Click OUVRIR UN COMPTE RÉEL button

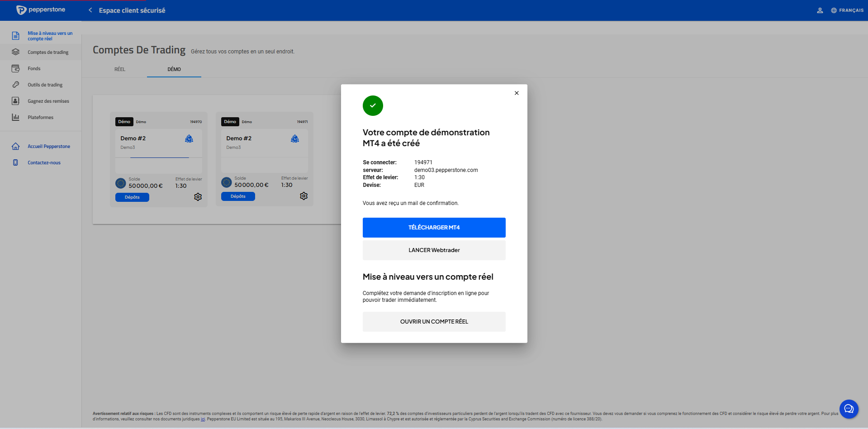434,322
